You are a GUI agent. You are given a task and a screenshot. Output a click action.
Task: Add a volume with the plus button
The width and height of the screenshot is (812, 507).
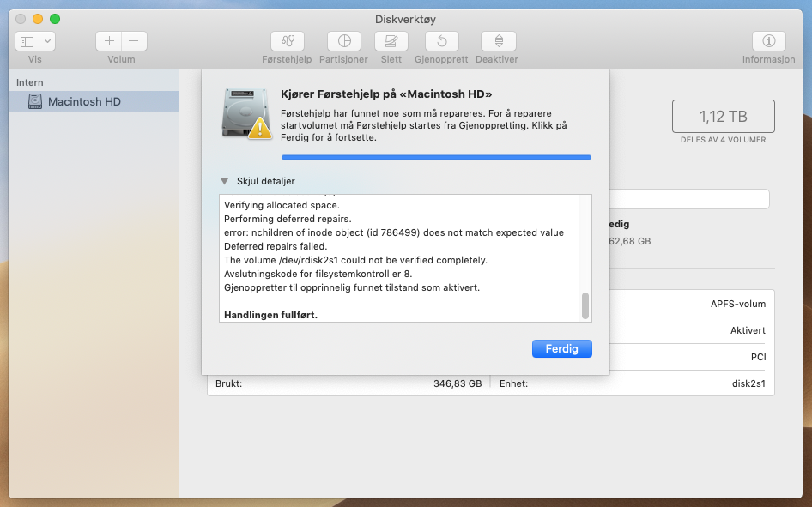tap(109, 41)
